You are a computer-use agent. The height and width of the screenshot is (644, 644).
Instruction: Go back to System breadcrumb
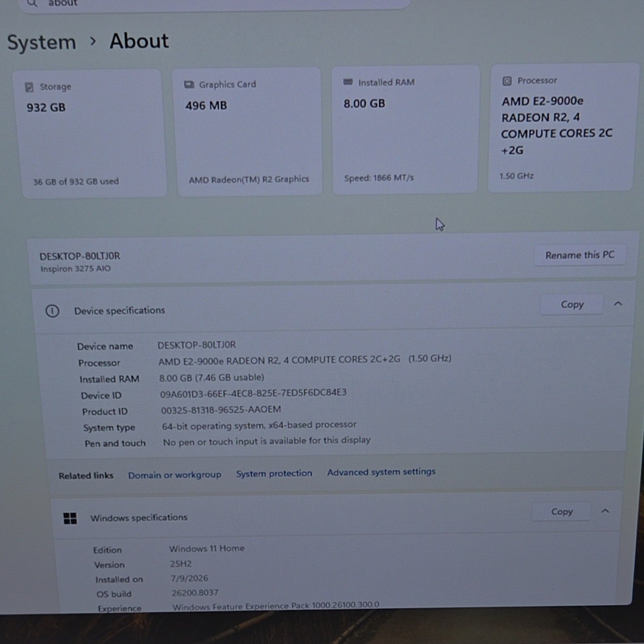pos(42,43)
